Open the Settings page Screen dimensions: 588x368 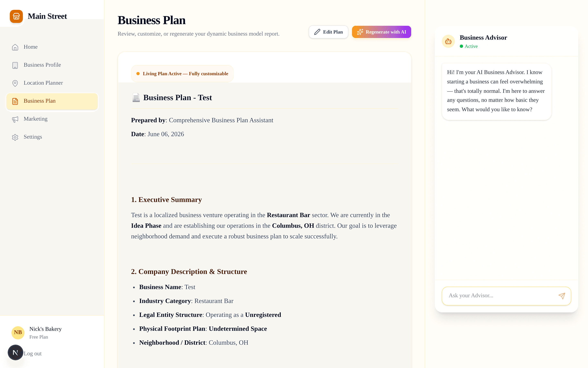(x=52, y=137)
